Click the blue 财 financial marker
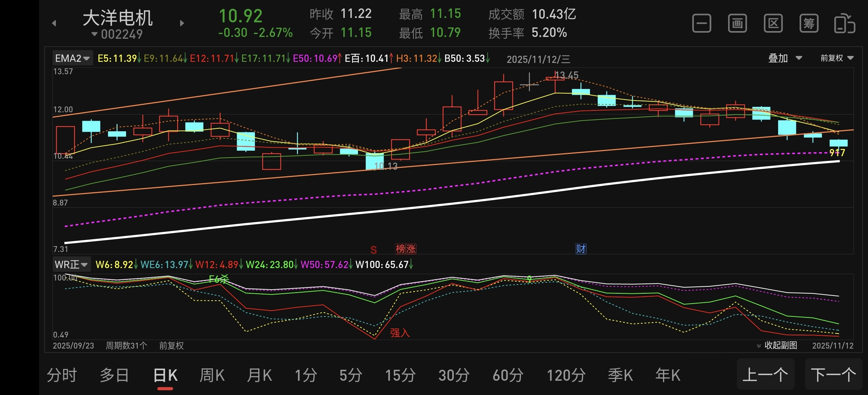This screenshot has width=868, height=395. point(580,249)
